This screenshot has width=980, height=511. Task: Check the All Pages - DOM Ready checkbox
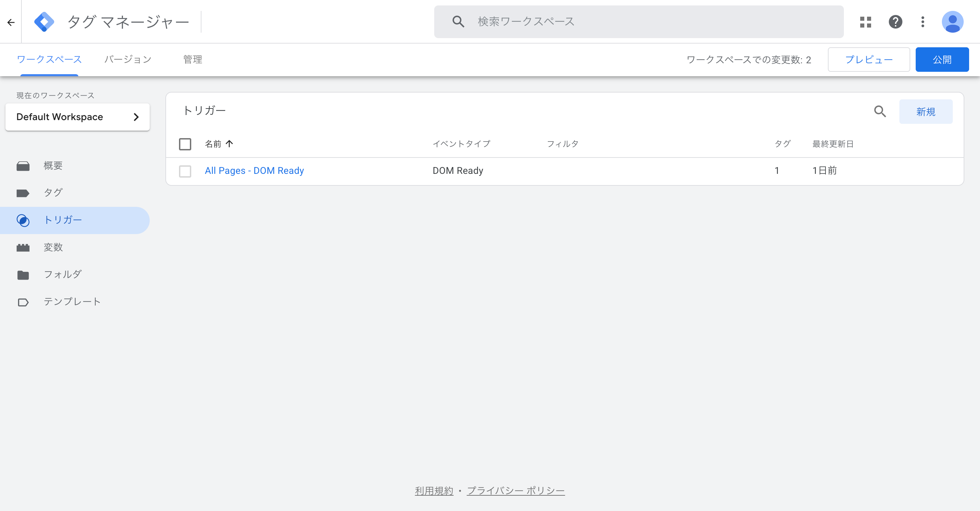point(185,171)
